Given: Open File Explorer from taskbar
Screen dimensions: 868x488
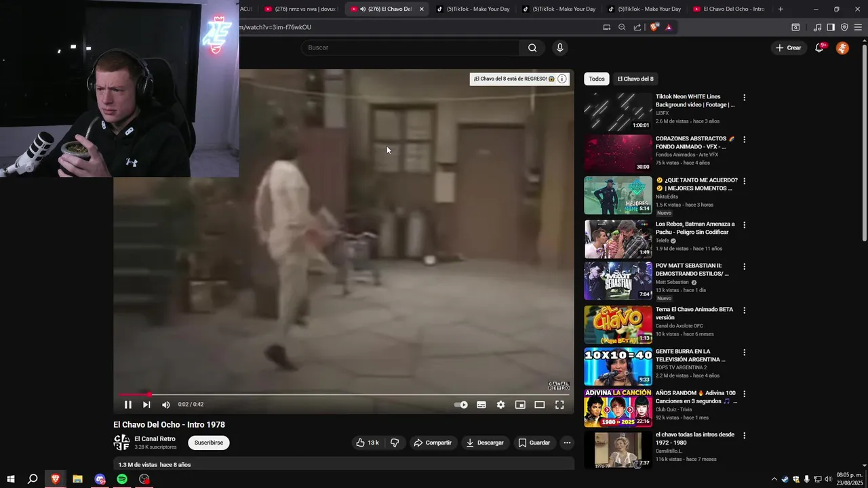Looking at the screenshot, I should tap(77, 479).
